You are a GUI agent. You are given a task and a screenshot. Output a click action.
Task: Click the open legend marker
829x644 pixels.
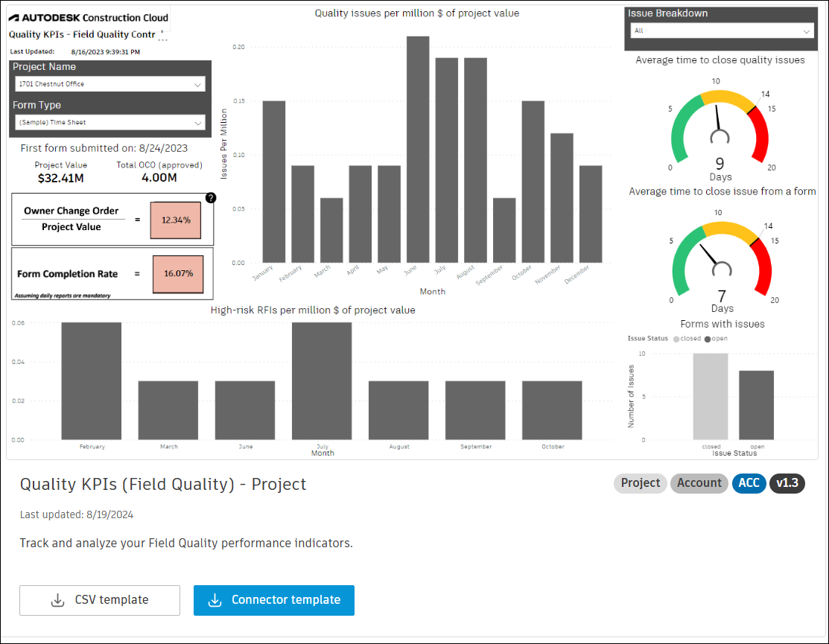(x=708, y=339)
